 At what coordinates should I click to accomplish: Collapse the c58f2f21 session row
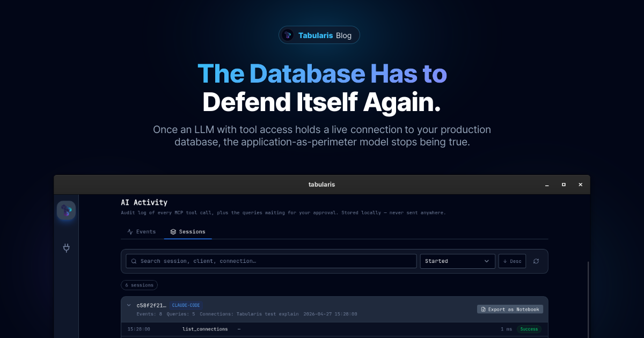[x=129, y=305]
